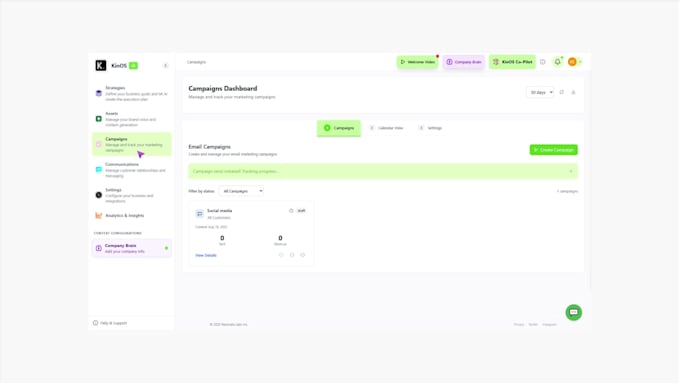680x383 pixels.
Task: Open Company Brain from the top bar
Action: pos(464,62)
